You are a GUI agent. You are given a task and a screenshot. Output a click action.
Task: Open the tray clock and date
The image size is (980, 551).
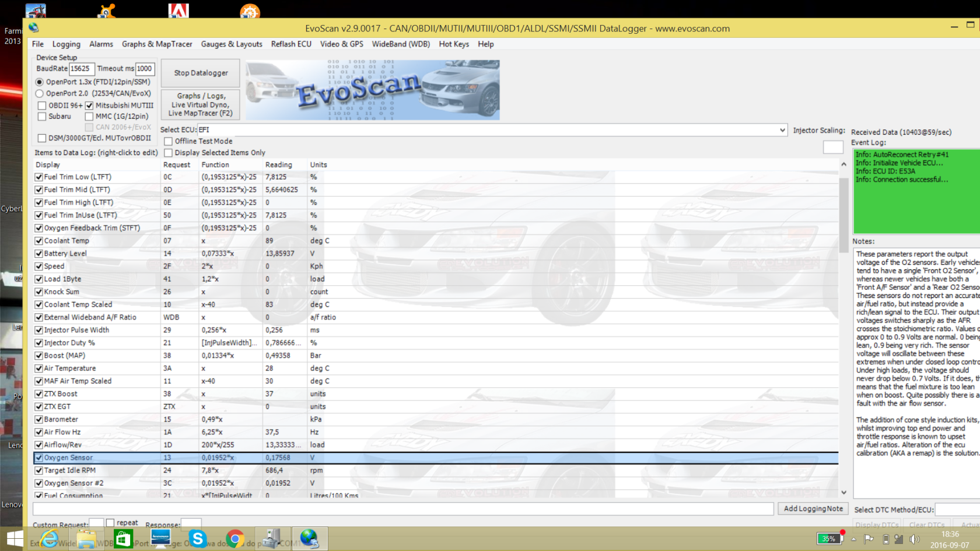(950, 539)
